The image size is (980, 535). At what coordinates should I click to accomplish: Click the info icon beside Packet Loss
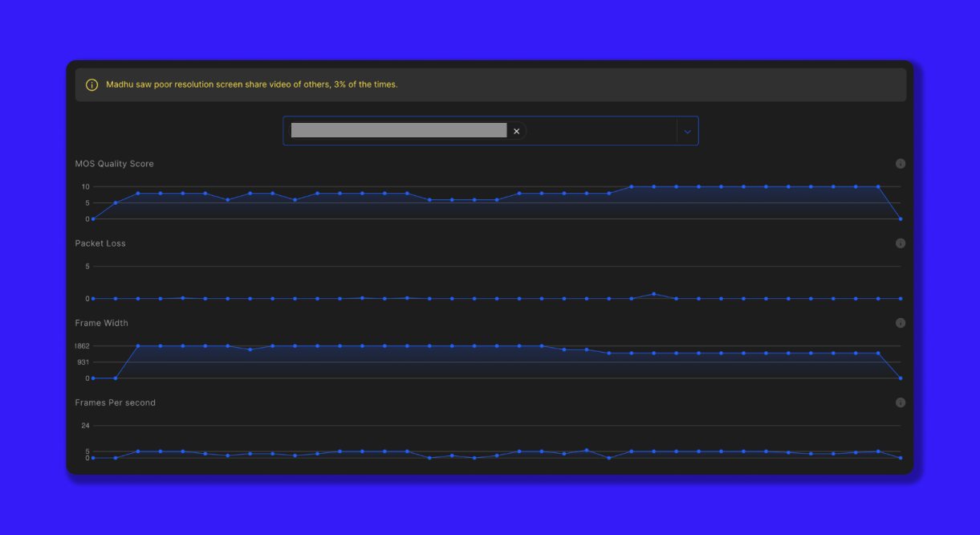tap(900, 243)
